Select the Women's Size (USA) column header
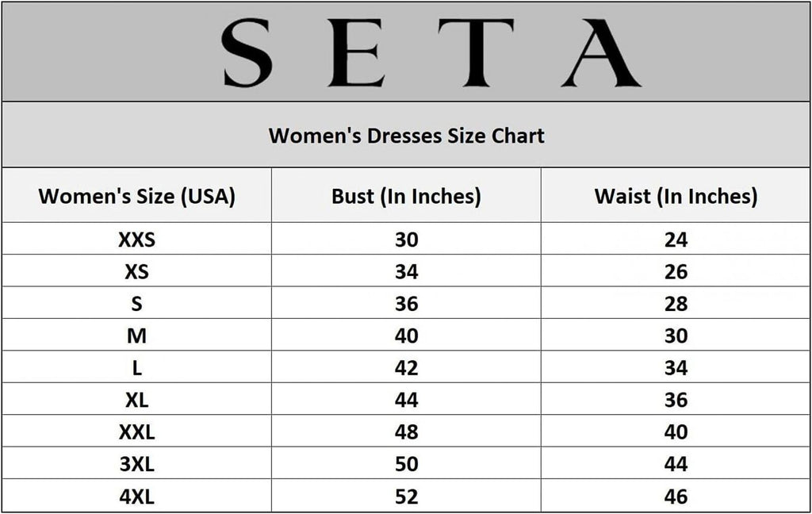Viewport: 812px width, 514px height. 137,196
